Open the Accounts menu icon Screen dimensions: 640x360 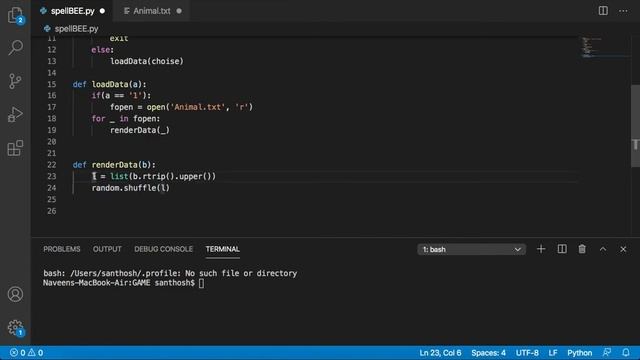tap(15, 294)
